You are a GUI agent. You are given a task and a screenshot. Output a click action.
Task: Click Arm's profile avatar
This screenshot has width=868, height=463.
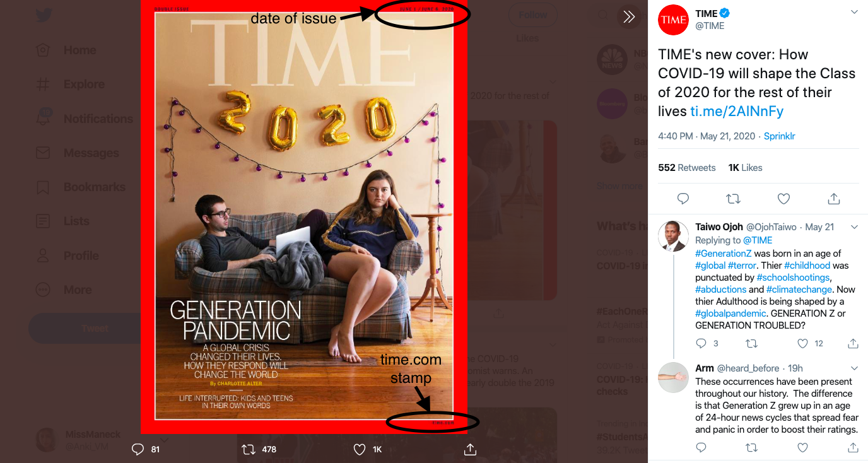click(673, 378)
